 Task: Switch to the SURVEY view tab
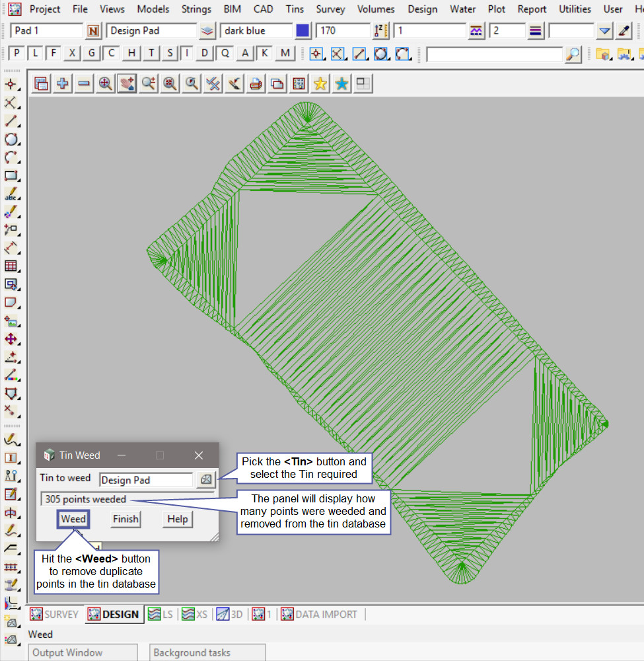click(55, 614)
